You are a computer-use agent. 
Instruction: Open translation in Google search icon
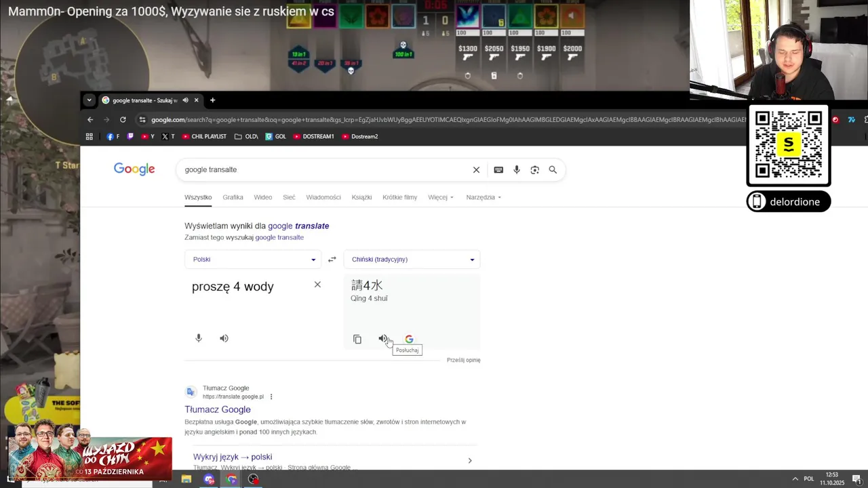[409, 339]
